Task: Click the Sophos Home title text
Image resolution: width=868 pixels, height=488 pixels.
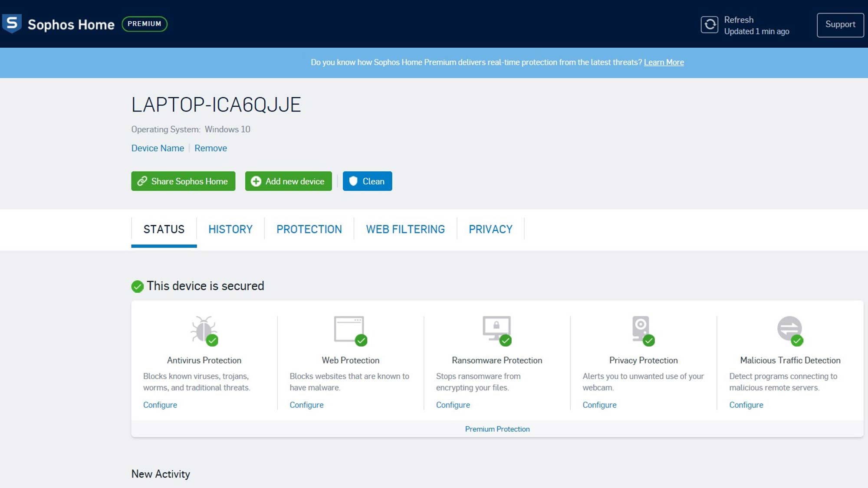Action: click(x=71, y=24)
